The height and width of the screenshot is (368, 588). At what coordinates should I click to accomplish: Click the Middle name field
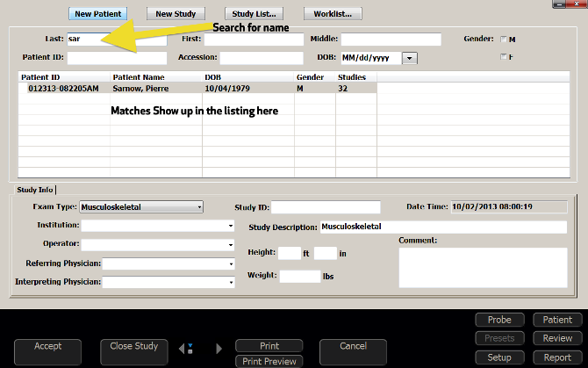(391, 39)
